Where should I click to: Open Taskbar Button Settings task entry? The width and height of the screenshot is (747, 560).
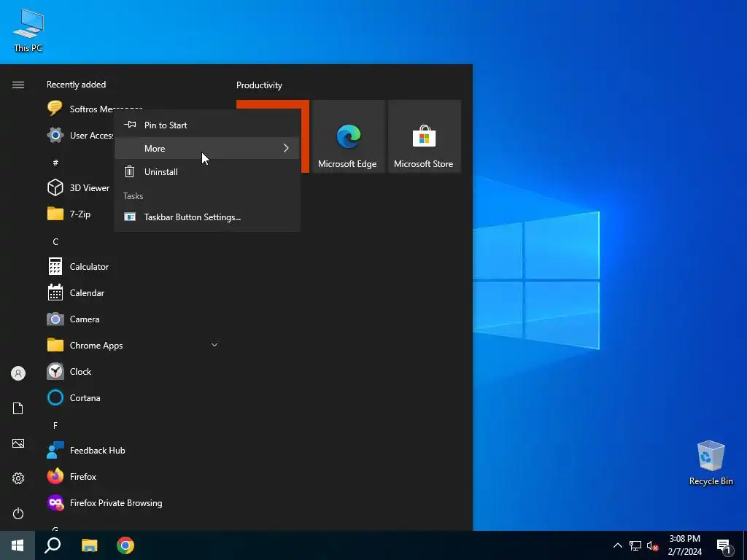(207, 217)
